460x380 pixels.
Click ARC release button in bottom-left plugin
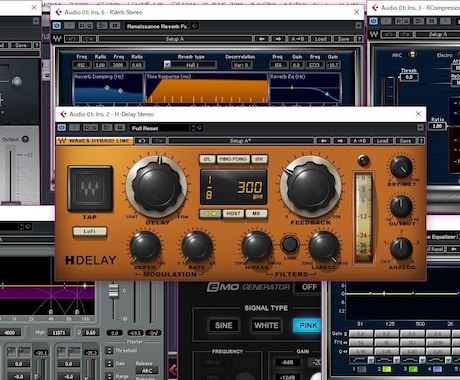(147, 371)
